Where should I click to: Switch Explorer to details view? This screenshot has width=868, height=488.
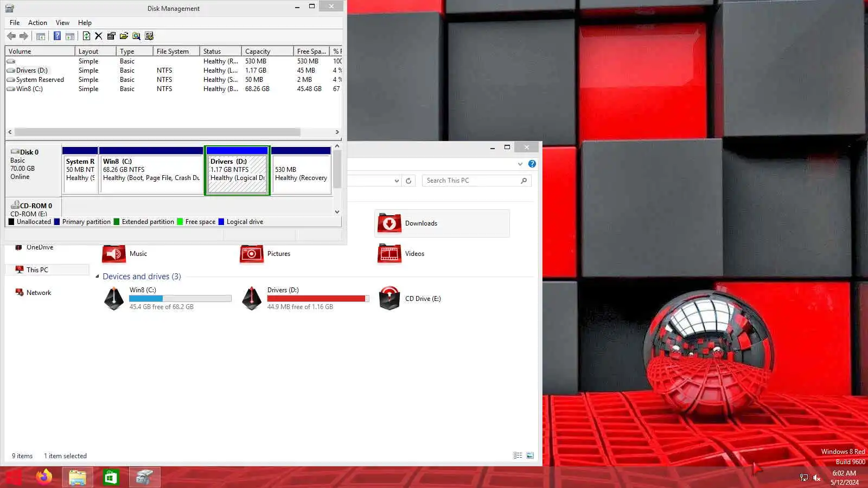tap(518, 456)
